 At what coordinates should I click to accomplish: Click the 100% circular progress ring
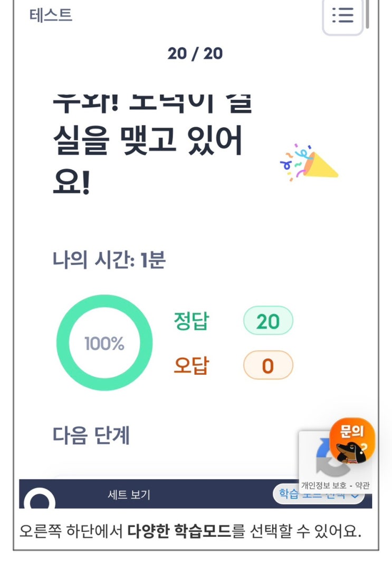point(104,342)
